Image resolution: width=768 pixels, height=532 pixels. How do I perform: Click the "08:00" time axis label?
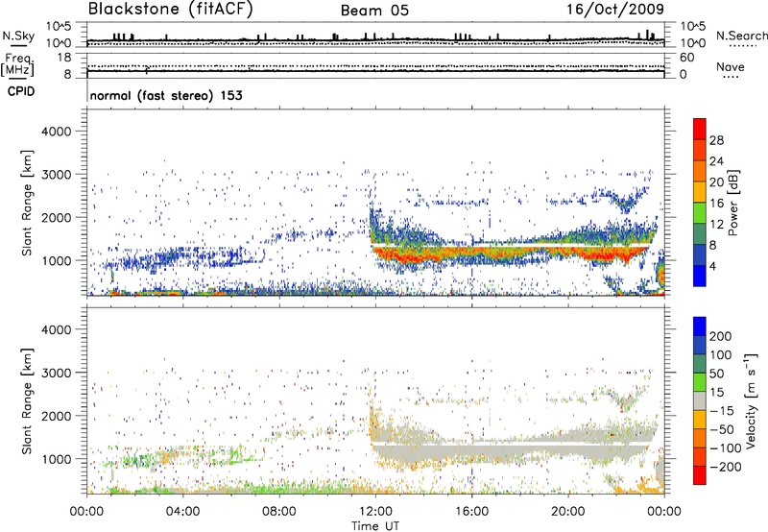coord(278,512)
